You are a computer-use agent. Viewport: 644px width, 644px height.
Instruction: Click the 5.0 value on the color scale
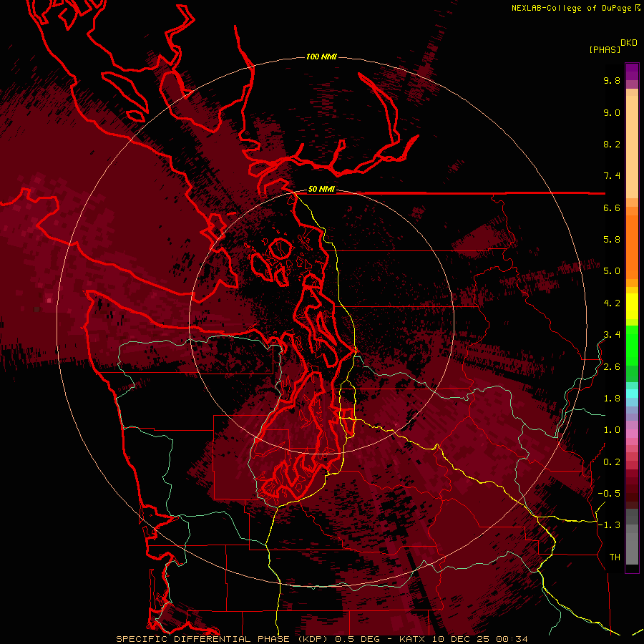click(x=612, y=271)
